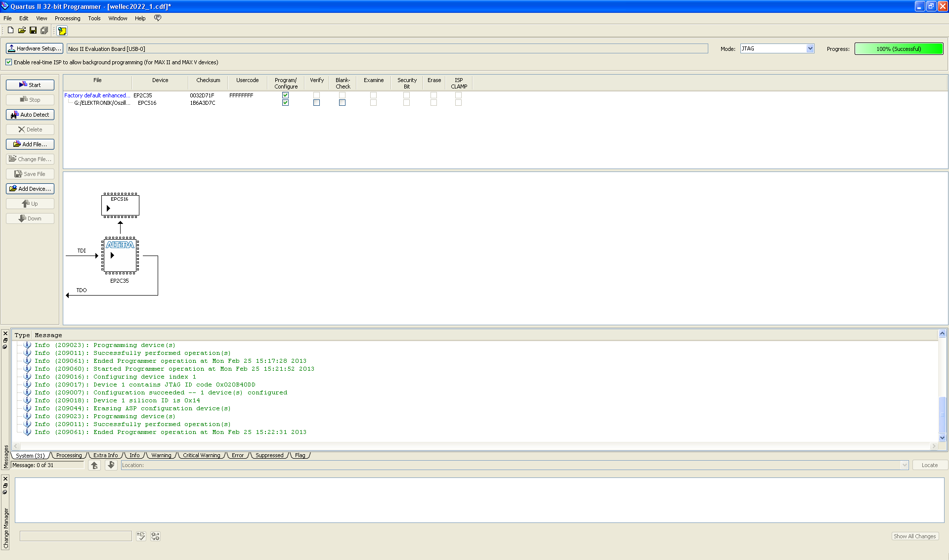Toggle Enable real-time ISP checkbox
949x560 pixels.
[x=8, y=62]
